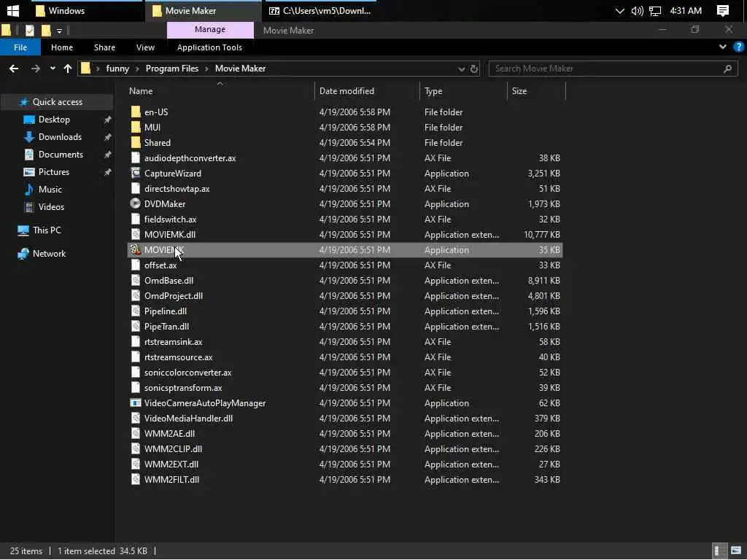
Task: Sort files by Name column header
Action: [x=141, y=91]
